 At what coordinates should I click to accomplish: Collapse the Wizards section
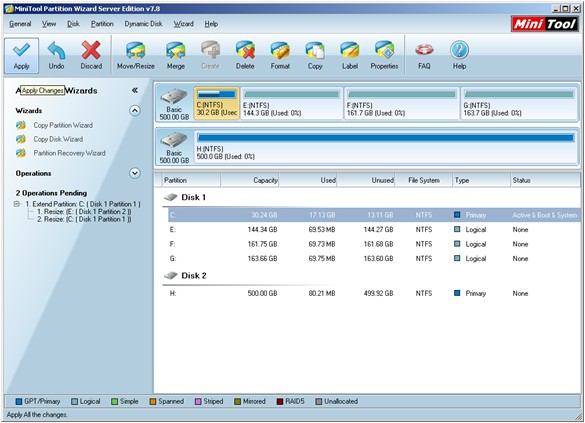point(135,110)
